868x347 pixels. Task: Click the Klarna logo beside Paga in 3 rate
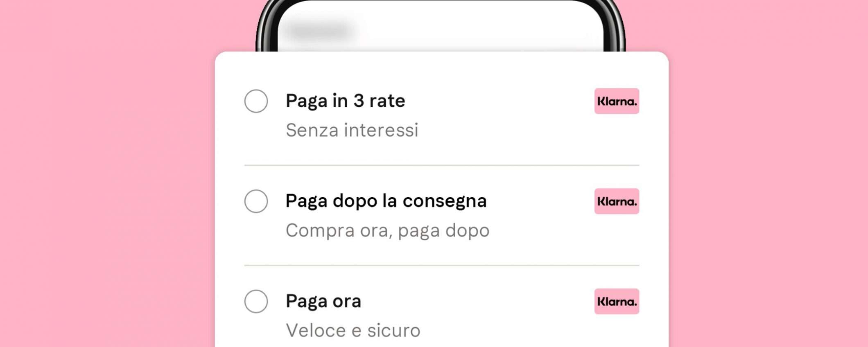617,101
